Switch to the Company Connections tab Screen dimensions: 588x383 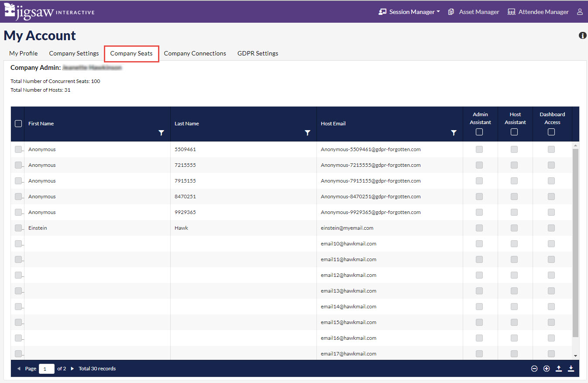click(195, 53)
